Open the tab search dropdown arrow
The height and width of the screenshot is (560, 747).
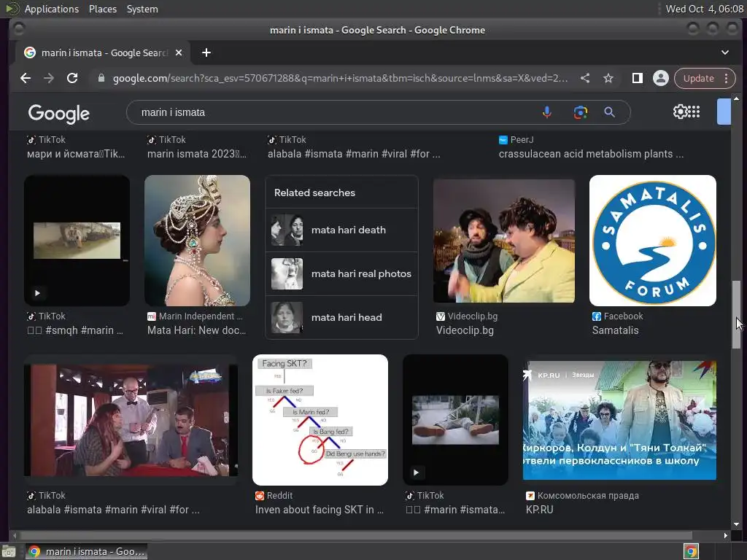pos(725,52)
